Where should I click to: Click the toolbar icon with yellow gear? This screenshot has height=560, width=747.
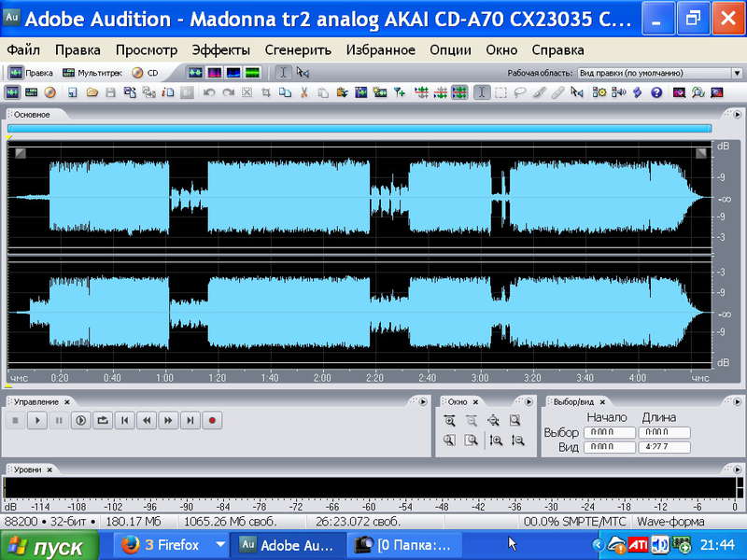599,92
